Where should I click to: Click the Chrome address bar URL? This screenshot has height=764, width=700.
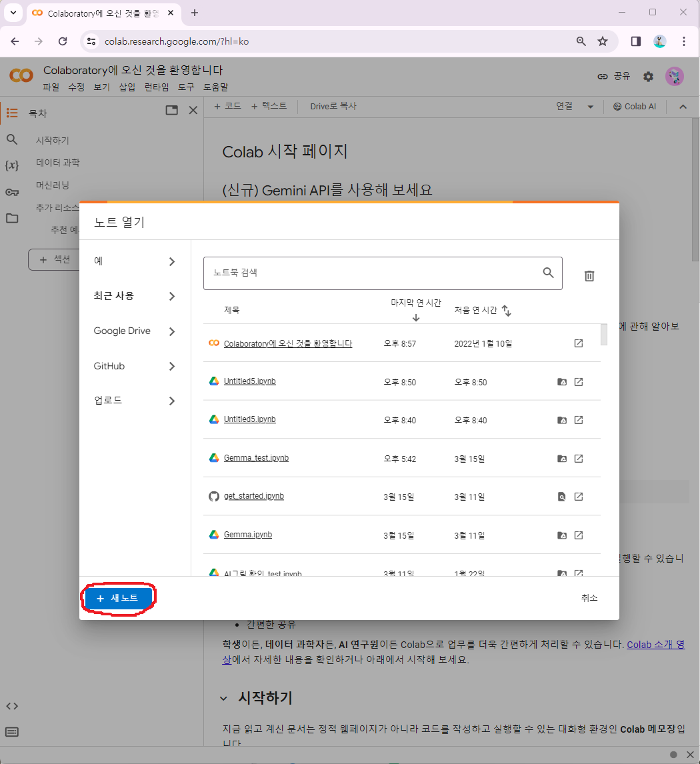tap(177, 41)
